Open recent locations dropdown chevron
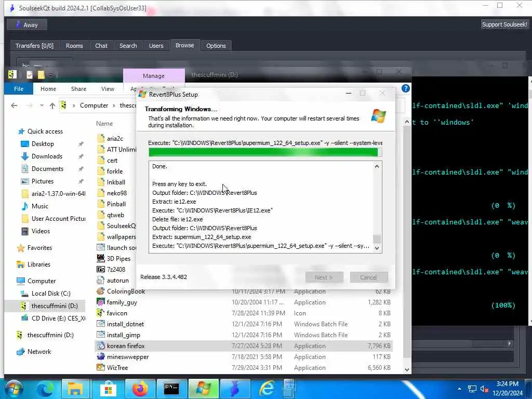Image resolution: width=532 pixels, height=399 pixels. point(42,105)
